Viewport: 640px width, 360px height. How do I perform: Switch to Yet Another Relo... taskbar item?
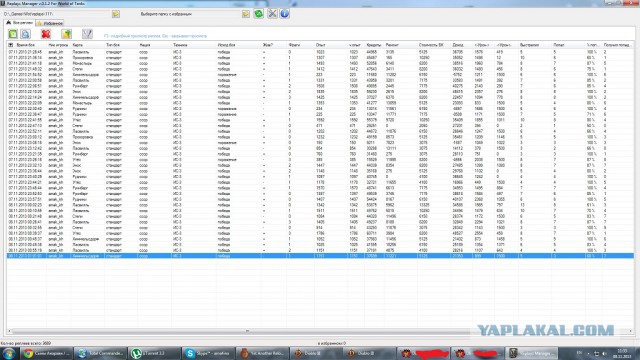262,353
